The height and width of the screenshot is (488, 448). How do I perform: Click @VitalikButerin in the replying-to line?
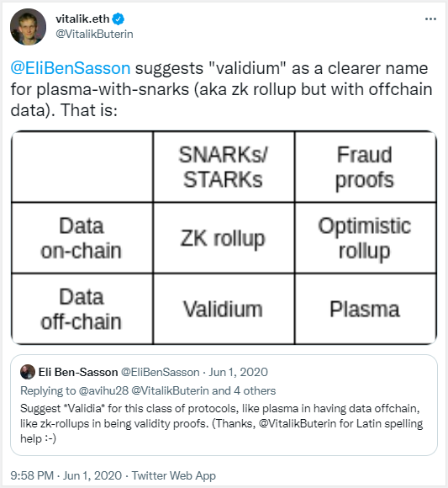click(x=170, y=390)
